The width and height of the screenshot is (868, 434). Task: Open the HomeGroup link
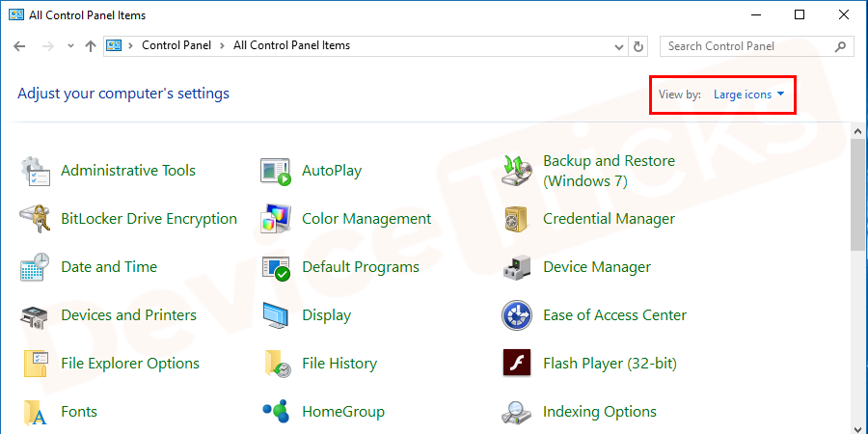(343, 412)
